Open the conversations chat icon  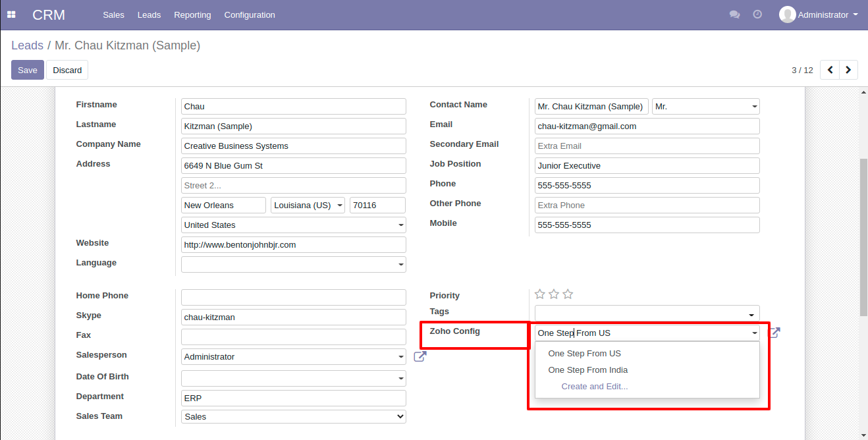(734, 14)
